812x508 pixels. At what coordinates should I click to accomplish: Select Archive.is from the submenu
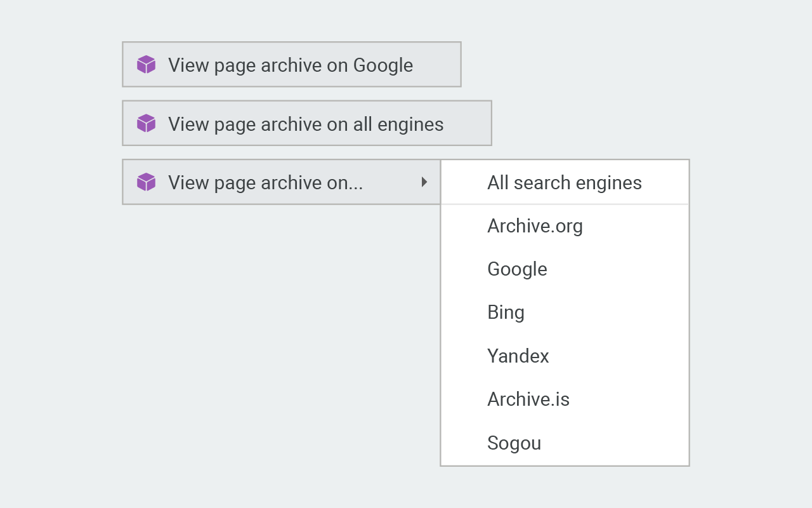[x=565, y=399]
